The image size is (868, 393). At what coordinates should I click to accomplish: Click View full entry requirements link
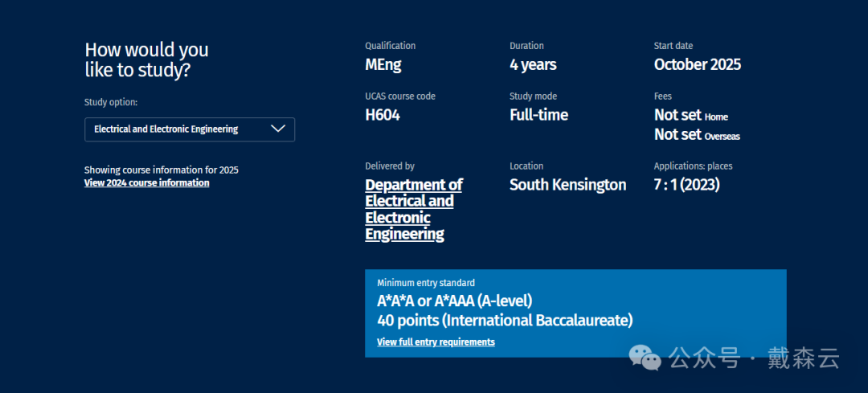point(436,342)
